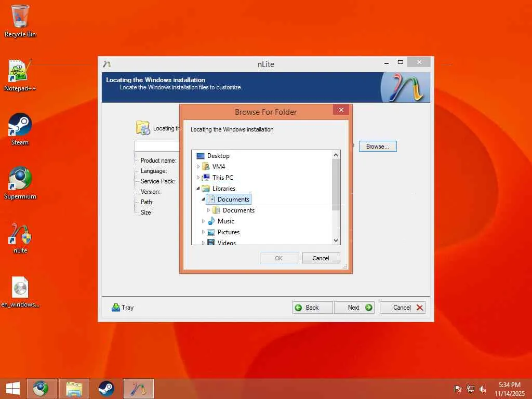This screenshot has height=399, width=532.
Task: Cancel the nLite wizard
Action: point(403,308)
